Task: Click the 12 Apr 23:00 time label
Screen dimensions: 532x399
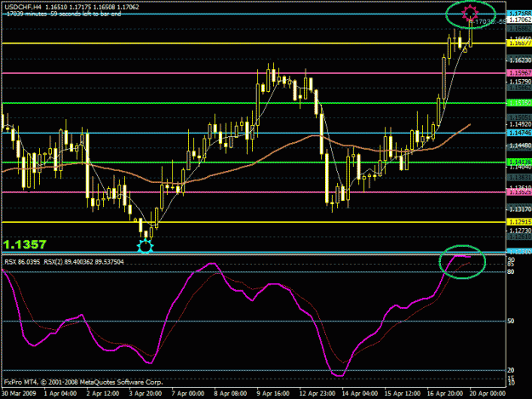Action: click(317, 394)
